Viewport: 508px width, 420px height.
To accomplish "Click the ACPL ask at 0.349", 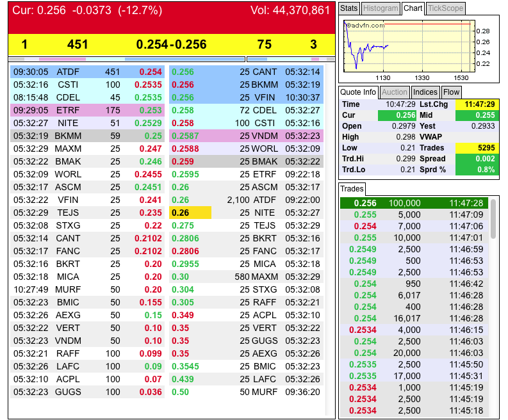I will 246,315.
